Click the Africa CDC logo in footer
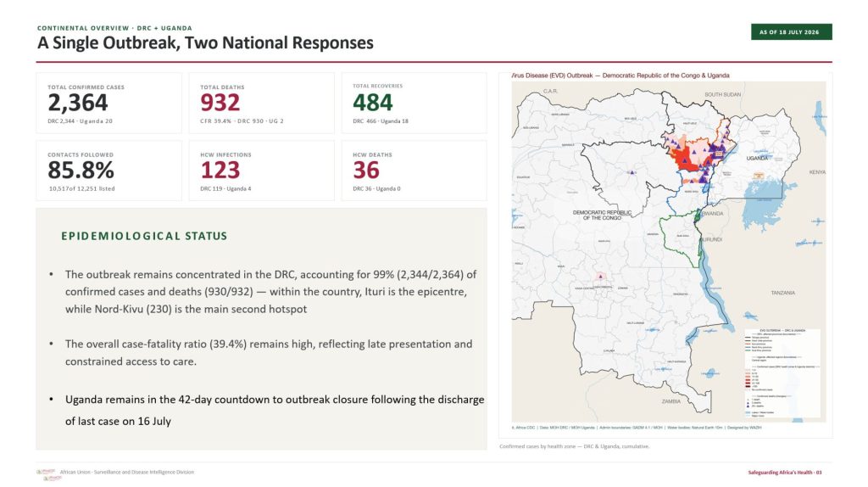Viewport: 868px width, 487px height. point(47,473)
